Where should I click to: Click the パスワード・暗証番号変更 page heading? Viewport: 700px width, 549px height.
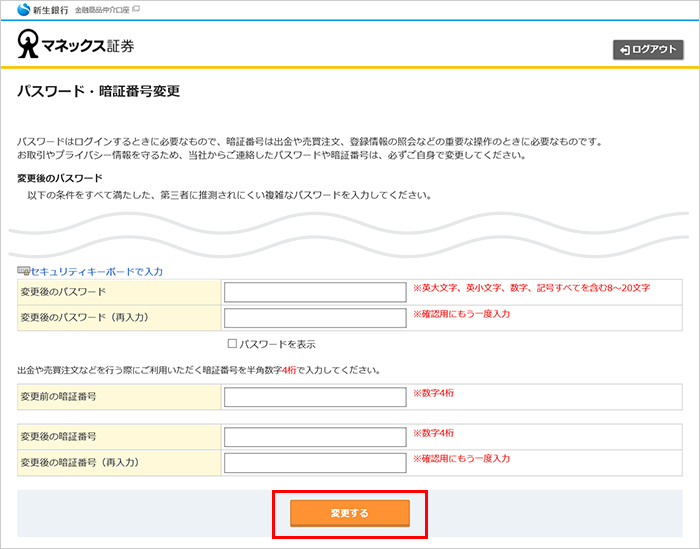point(98,92)
